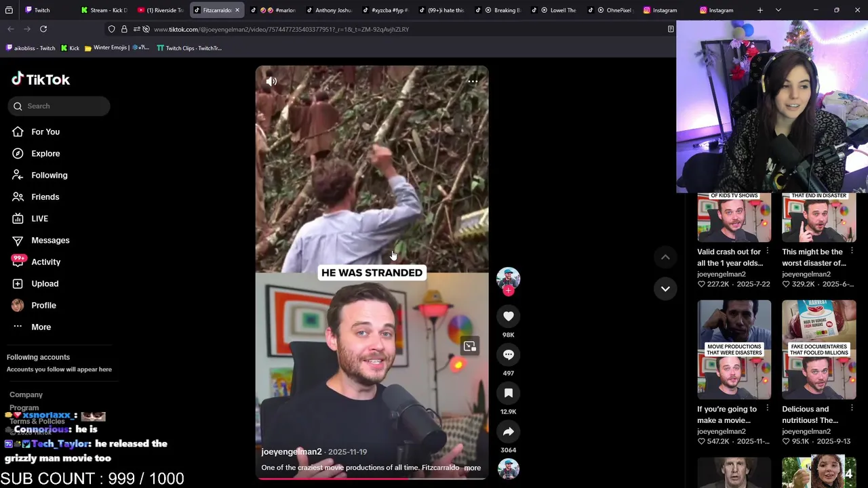Open a new browser tab with plus
Screen dimensions: 868x488
pos(760,10)
